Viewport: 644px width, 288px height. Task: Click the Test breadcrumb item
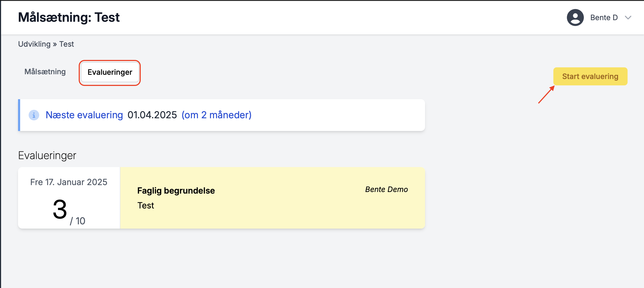[x=67, y=44]
